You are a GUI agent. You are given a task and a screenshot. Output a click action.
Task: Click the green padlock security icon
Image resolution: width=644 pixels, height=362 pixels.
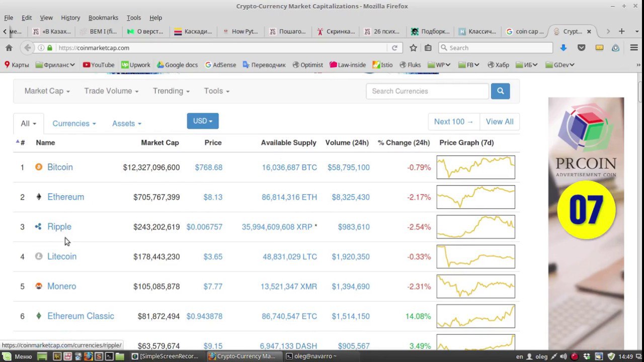coord(49,48)
